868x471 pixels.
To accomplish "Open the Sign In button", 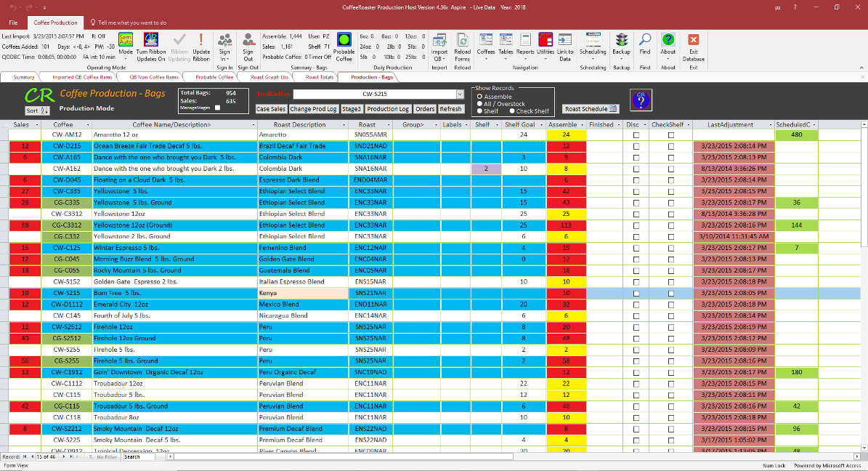I will click(x=224, y=47).
